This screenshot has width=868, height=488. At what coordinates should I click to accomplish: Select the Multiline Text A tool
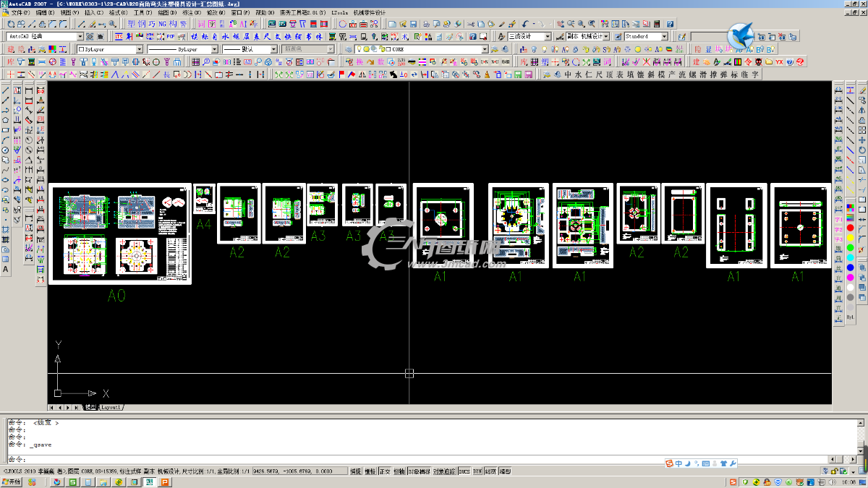click(x=5, y=269)
